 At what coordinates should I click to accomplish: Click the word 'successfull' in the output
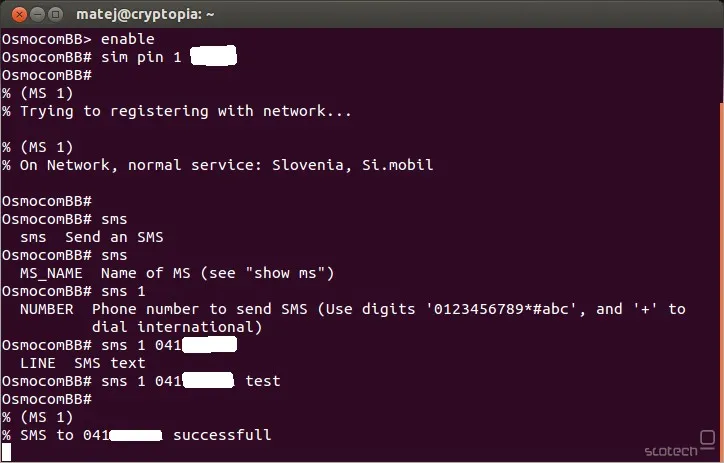click(222, 435)
